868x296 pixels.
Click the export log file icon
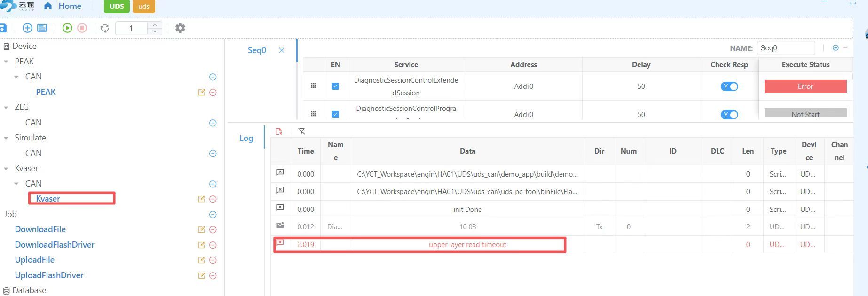click(279, 132)
